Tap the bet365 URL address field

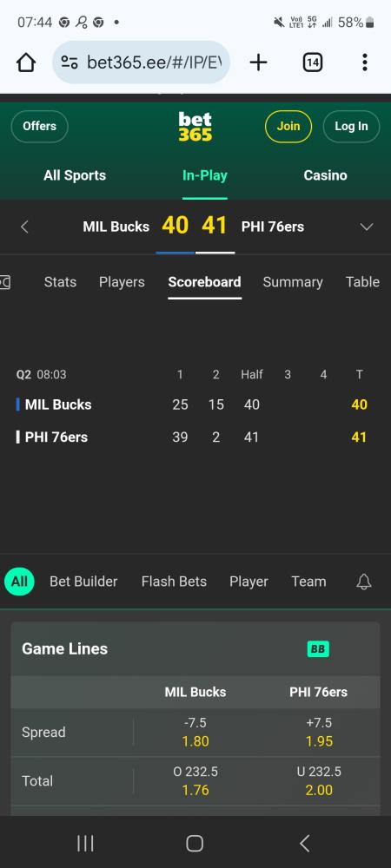coord(142,62)
